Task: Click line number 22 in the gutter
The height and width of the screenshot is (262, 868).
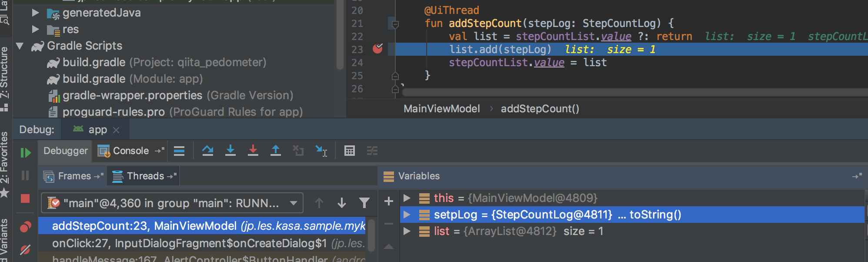Action: pos(357,37)
